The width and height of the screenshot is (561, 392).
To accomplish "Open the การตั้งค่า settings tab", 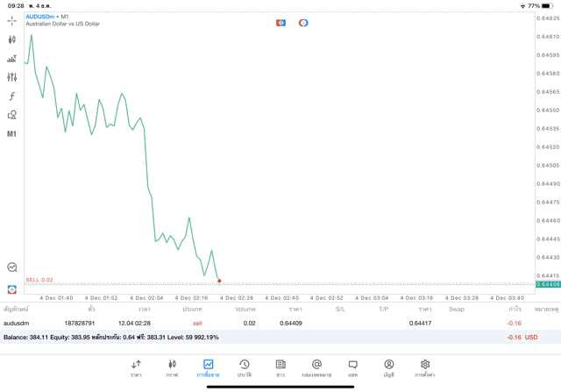I will tap(425, 367).
